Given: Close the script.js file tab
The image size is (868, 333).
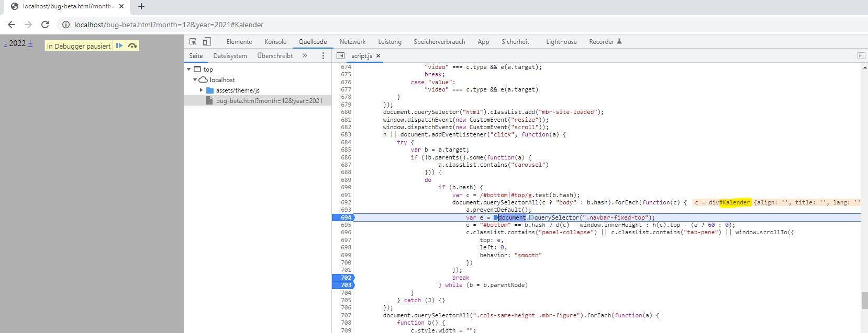Looking at the screenshot, I should point(379,56).
